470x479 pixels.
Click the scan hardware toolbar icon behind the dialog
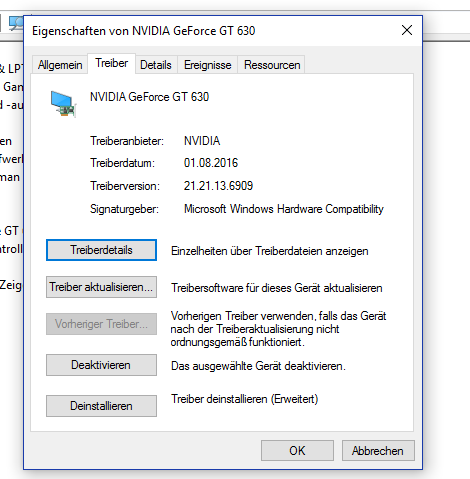click(16, 23)
